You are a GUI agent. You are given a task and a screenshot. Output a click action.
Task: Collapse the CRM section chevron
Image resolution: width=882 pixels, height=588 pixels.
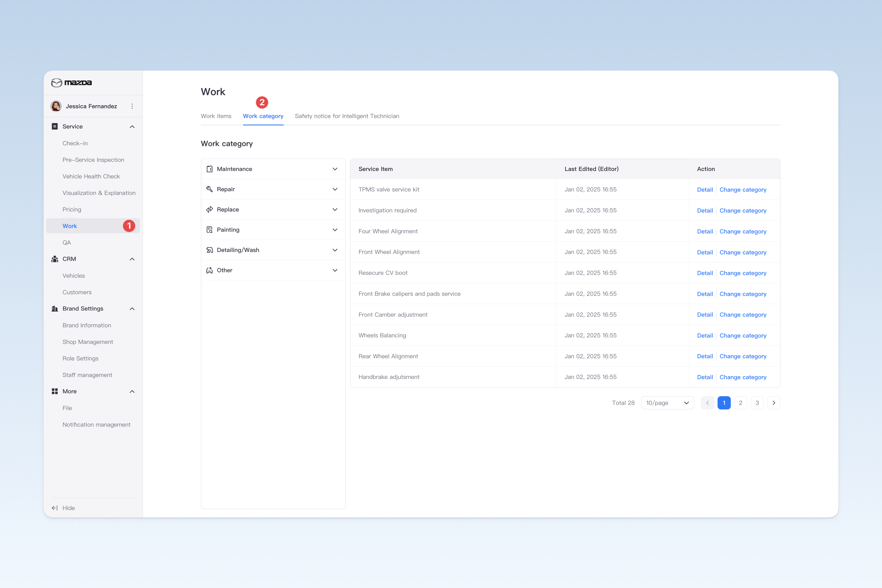coord(132,259)
